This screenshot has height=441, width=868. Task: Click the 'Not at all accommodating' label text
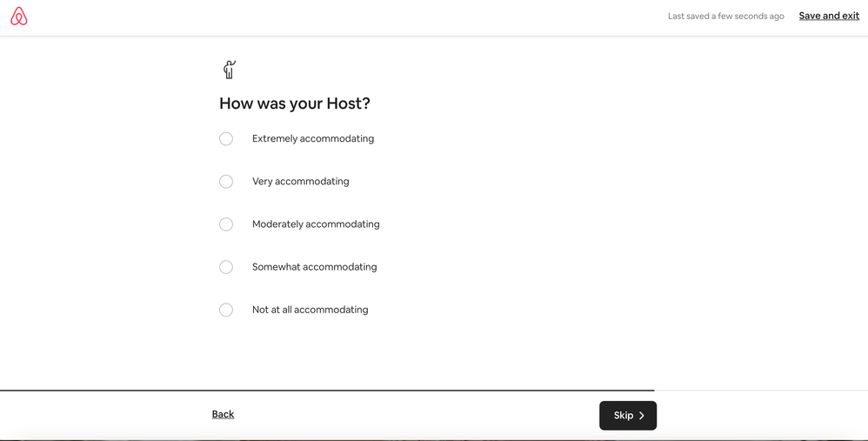[x=310, y=310]
